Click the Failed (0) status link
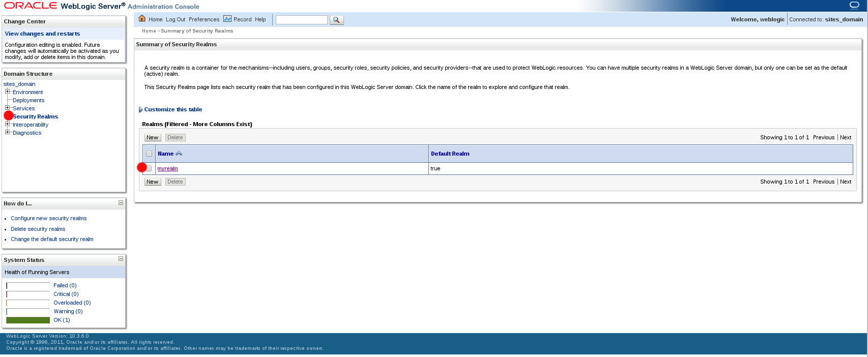868x357 pixels. click(x=65, y=285)
